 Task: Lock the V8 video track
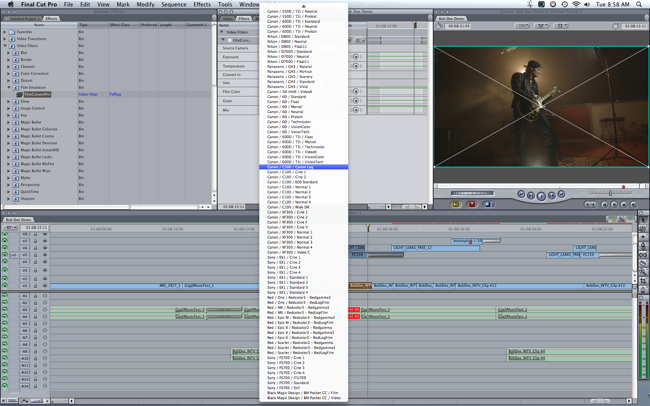click(36, 234)
